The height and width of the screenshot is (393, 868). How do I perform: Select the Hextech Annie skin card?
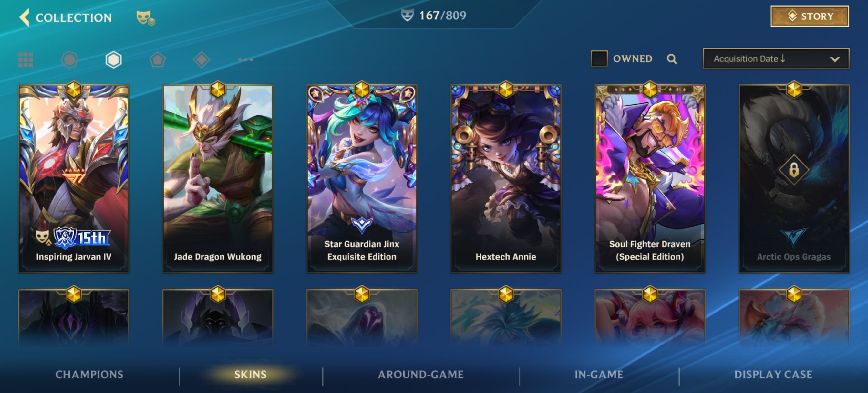(x=506, y=179)
